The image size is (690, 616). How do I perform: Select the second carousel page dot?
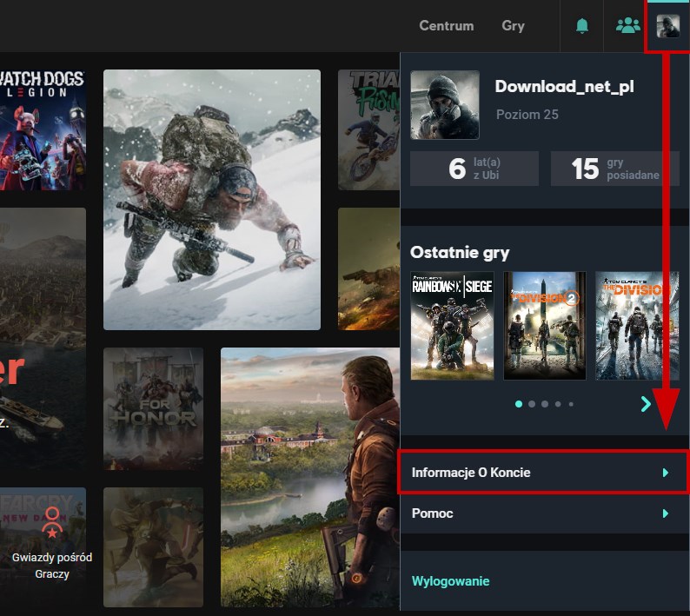coord(532,404)
